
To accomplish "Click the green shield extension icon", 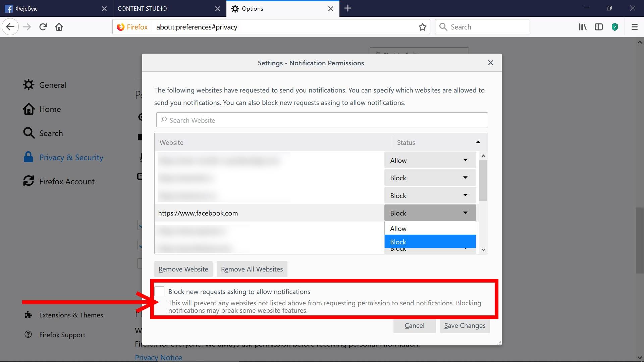I will 615,27.
